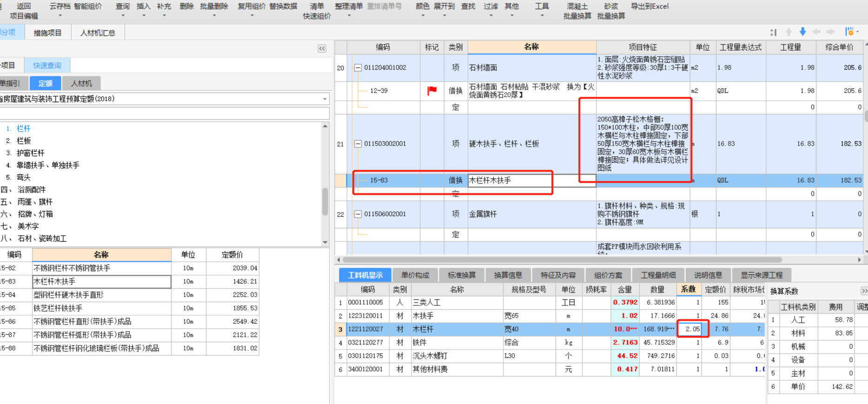Move row down with the blue down arrow
The width and height of the screenshot is (868, 404).
[x=803, y=32]
